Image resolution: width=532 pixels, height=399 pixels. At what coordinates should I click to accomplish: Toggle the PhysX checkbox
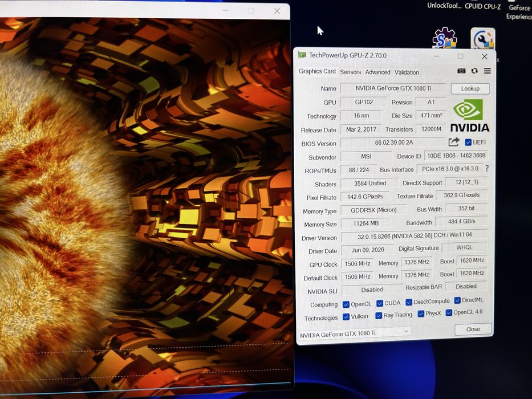click(421, 314)
